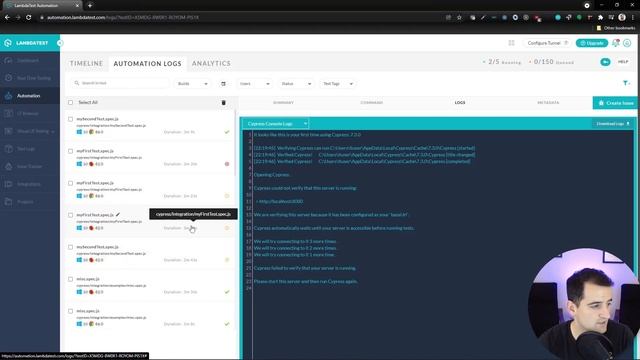Click the HELP link

tap(623, 62)
